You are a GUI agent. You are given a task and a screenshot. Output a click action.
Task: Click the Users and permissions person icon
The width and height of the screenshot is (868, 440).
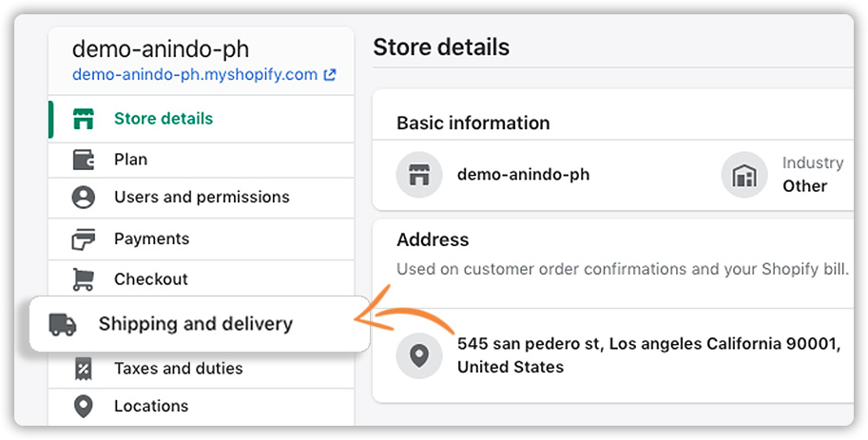[x=84, y=197]
